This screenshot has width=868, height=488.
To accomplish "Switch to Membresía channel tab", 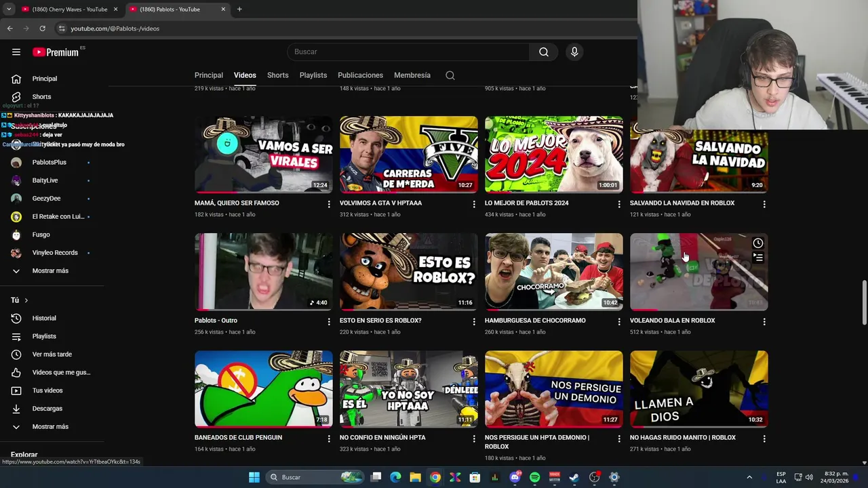I will 412,75.
